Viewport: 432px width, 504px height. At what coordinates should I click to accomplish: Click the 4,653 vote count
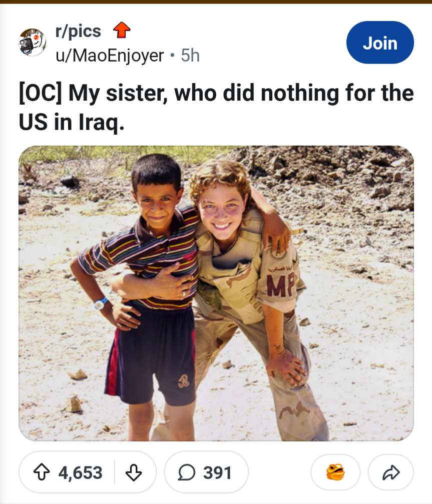(x=80, y=472)
